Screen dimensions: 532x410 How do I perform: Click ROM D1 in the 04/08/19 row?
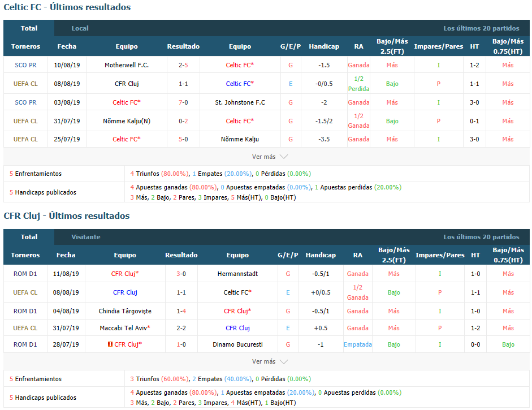tap(25, 311)
